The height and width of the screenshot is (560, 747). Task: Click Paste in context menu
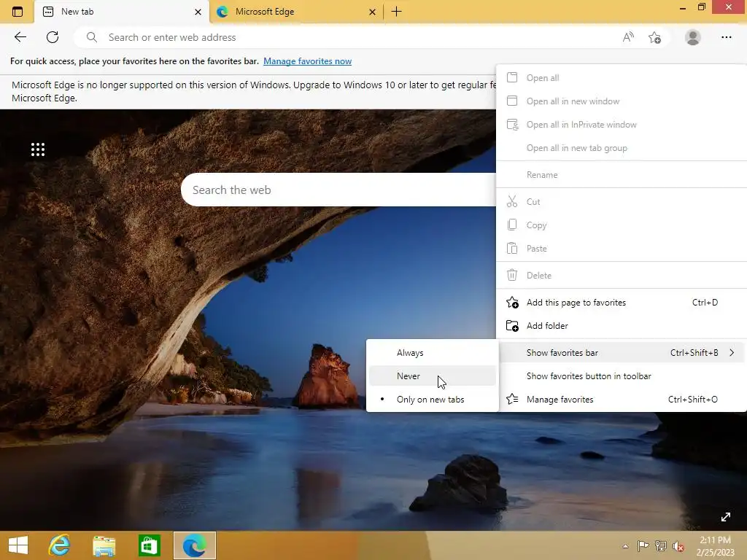(622, 249)
